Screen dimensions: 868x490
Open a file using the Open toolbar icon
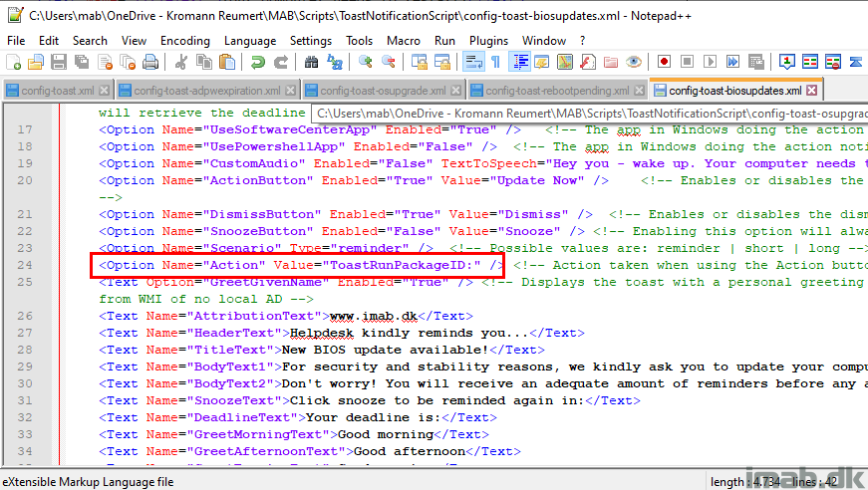36,62
